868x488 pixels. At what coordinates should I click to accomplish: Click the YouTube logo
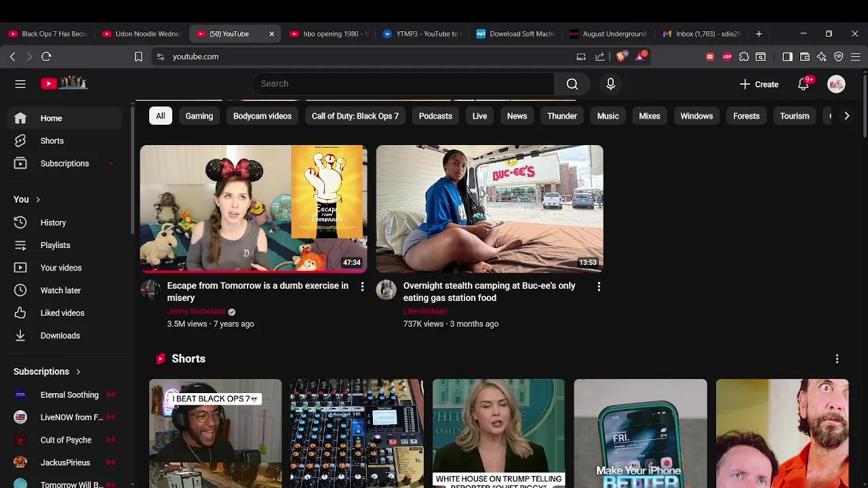(64, 83)
